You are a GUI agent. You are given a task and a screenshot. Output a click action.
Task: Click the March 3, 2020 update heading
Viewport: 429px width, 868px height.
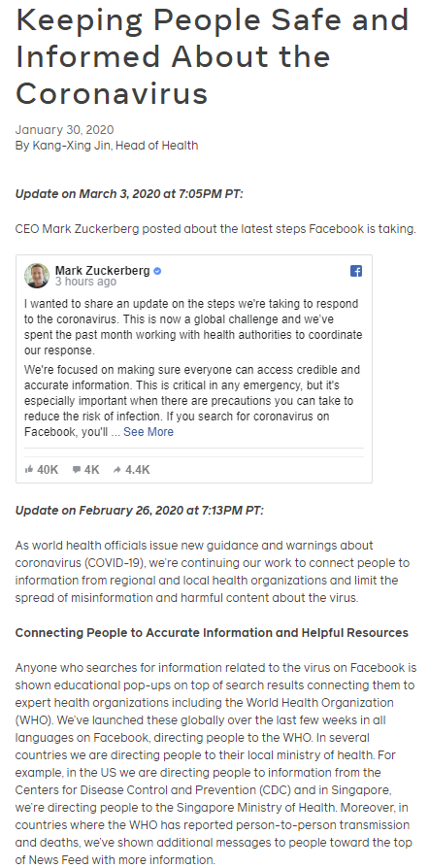[129, 194]
